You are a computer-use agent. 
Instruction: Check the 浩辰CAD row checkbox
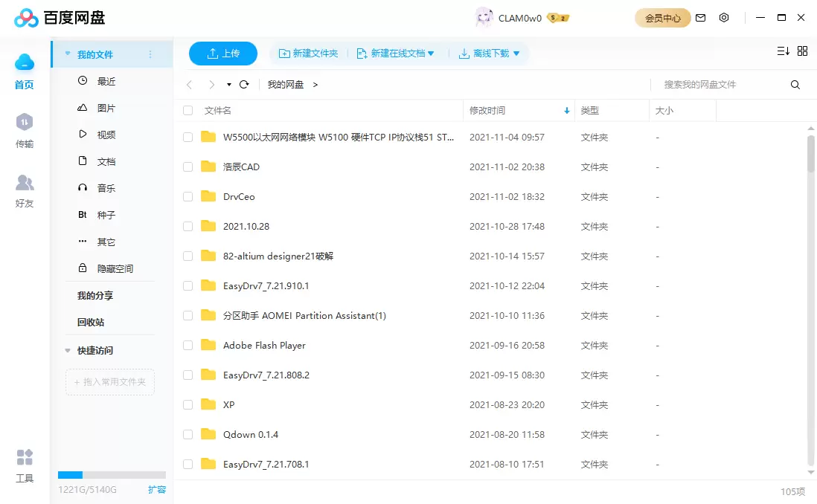[x=188, y=167]
